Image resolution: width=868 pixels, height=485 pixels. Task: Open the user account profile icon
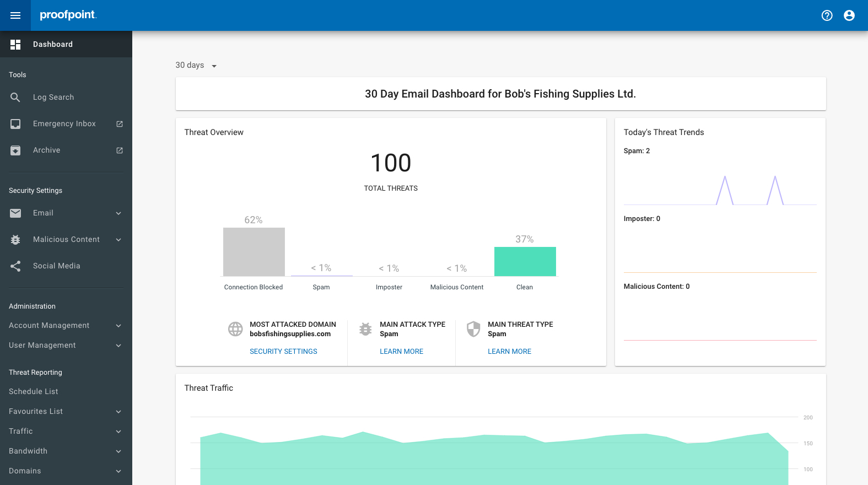coord(849,15)
